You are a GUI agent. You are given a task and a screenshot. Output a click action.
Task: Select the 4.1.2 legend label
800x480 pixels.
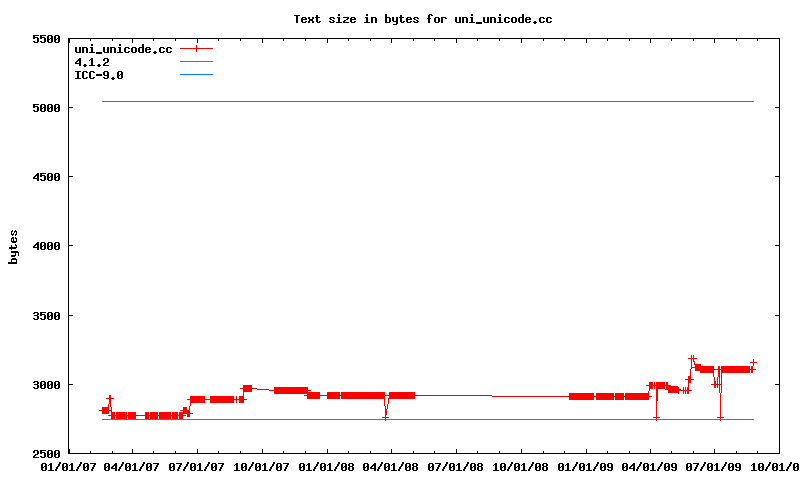click(x=92, y=62)
